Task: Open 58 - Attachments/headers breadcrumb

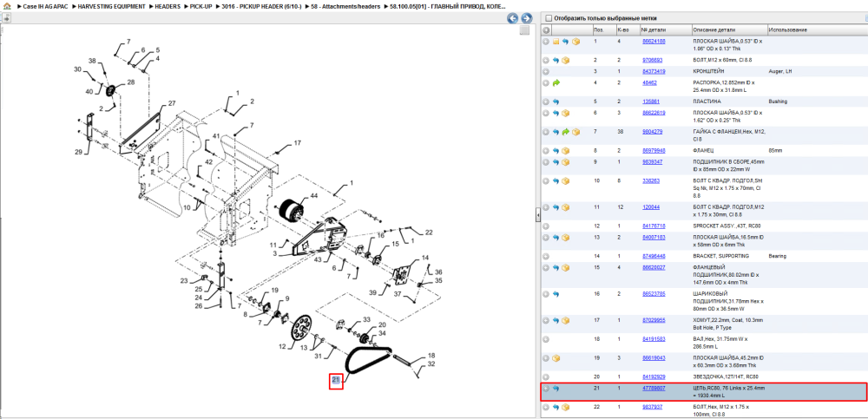Action: click(x=346, y=6)
